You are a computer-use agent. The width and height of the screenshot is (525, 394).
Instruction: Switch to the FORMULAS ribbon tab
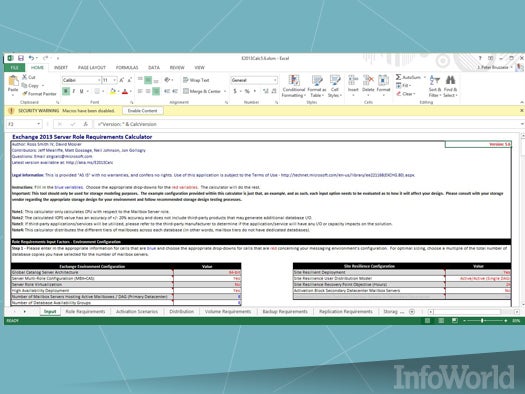pos(127,67)
